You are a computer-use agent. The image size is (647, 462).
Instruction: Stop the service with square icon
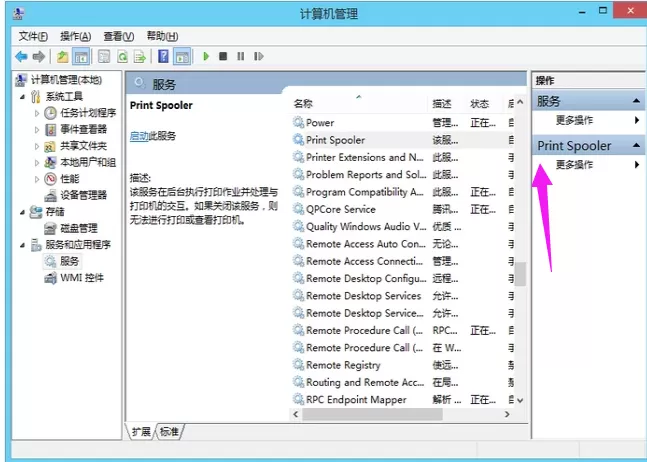223,56
